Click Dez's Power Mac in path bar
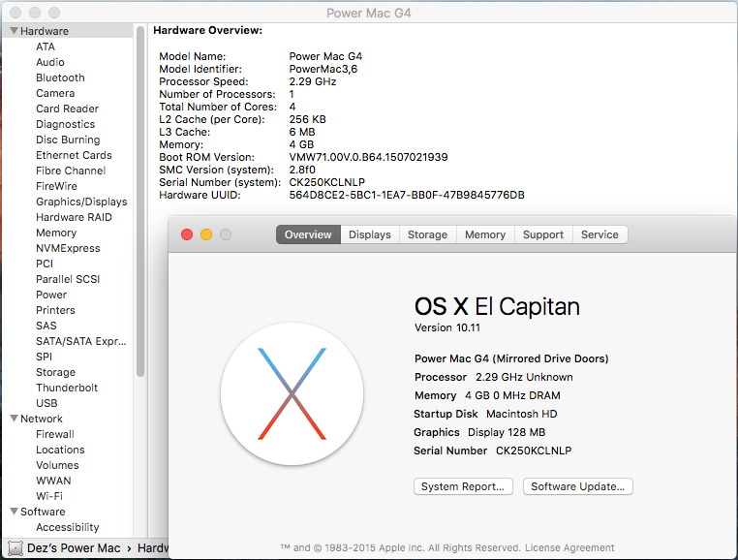738x560 pixels. click(x=74, y=548)
